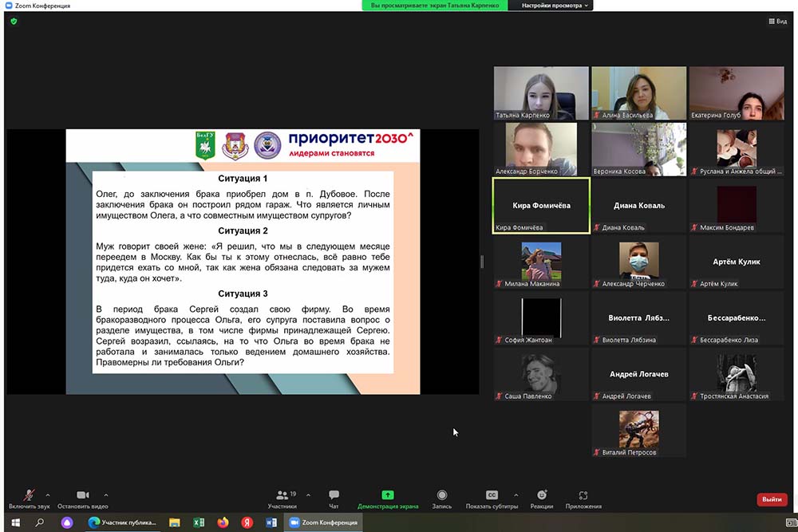Open the Чат chat panel

334,496
